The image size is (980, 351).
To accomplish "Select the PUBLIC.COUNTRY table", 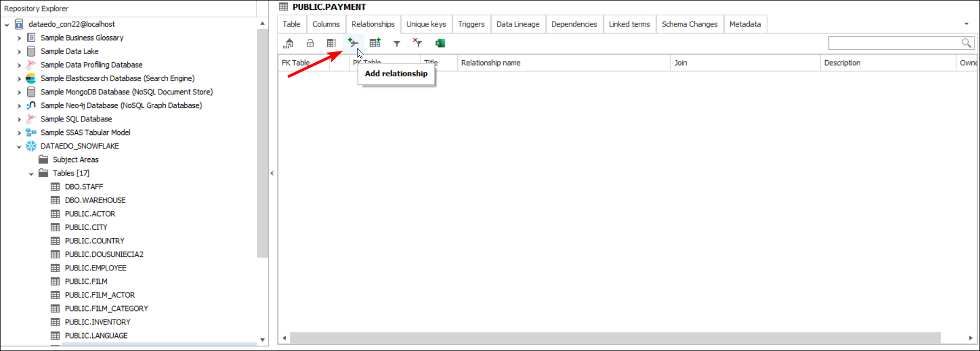I will [94, 240].
